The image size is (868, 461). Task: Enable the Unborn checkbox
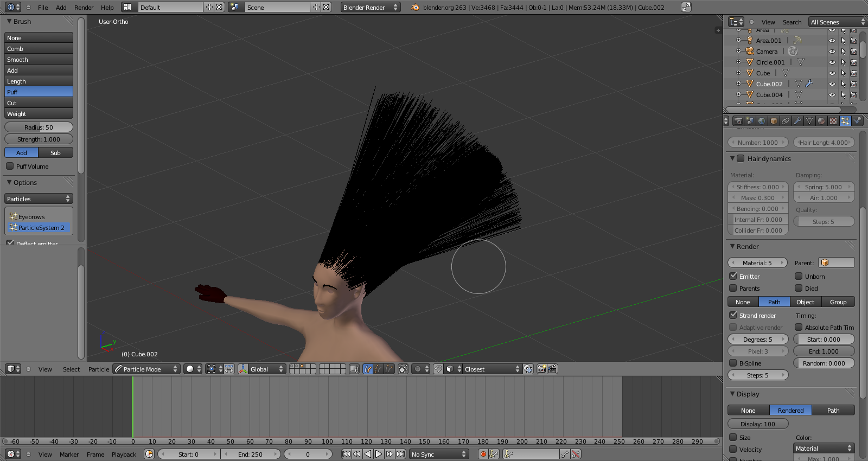click(799, 276)
